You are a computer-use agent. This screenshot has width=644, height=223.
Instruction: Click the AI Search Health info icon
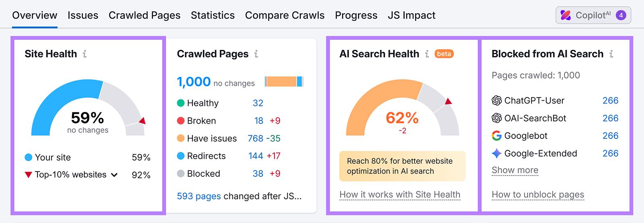[427, 54]
